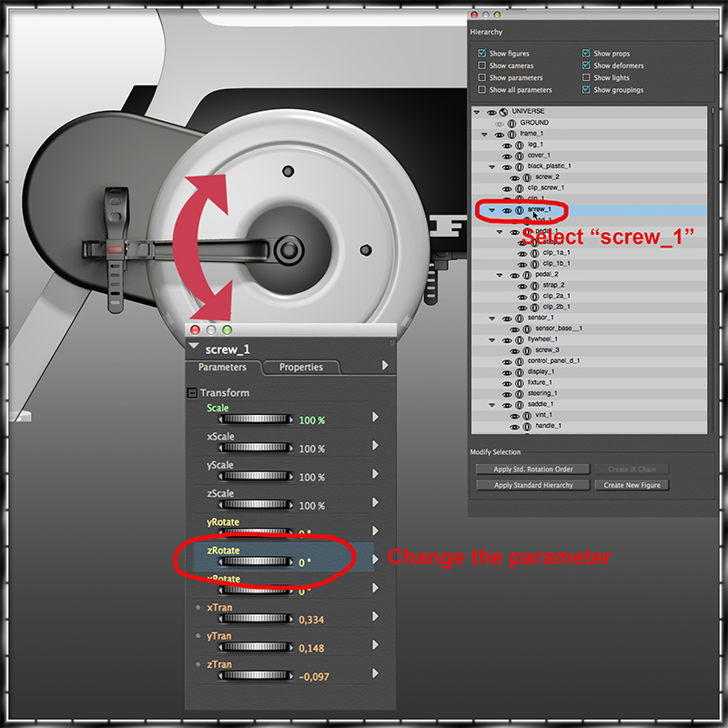
Task: Collapse the sensor_1 tree node
Action: 491,318
